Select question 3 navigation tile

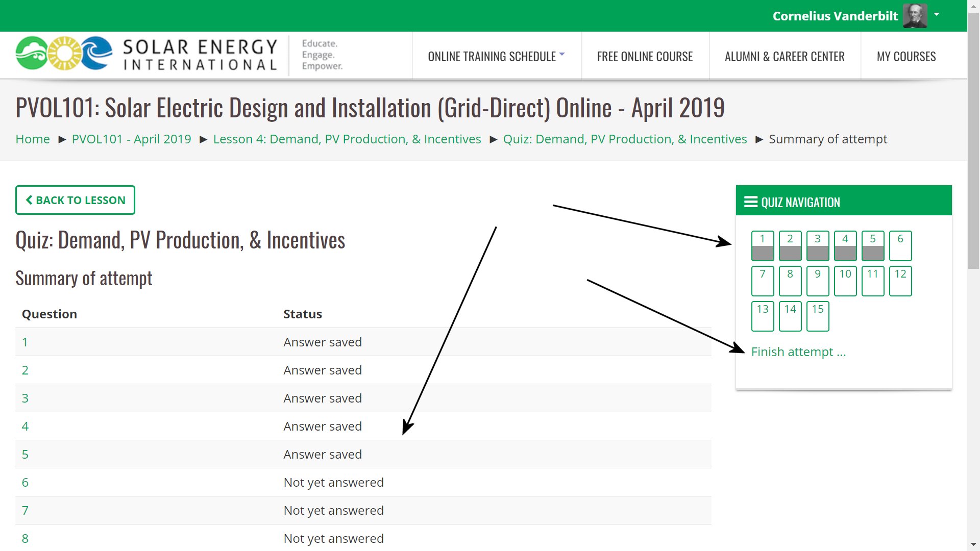click(818, 245)
